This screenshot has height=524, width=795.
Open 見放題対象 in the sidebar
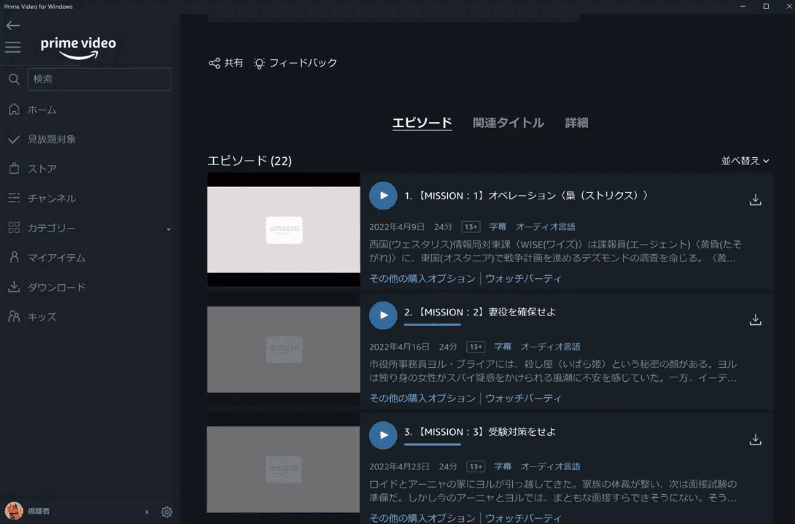(52, 139)
